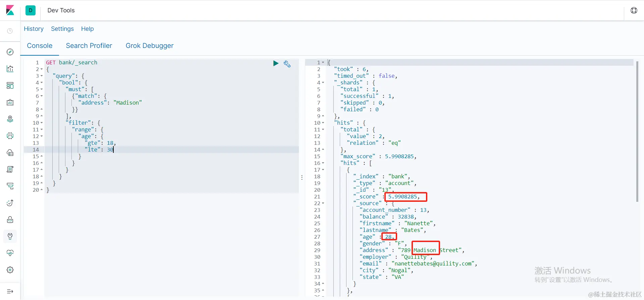Click the "address": "Madison" query line

[x=110, y=103]
